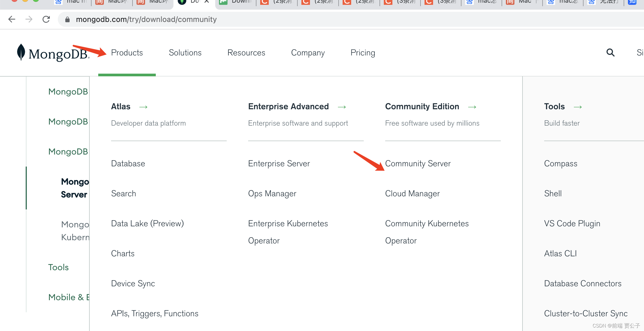Click the arrow next to Tools heading
Image resolution: width=644 pixels, height=331 pixels.
(x=578, y=107)
